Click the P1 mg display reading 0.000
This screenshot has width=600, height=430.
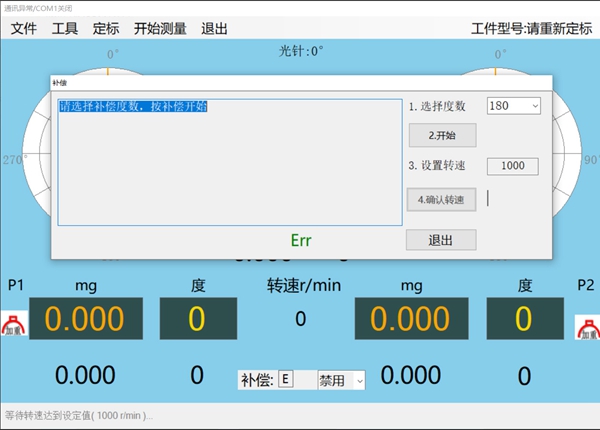[x=85, y=319]
